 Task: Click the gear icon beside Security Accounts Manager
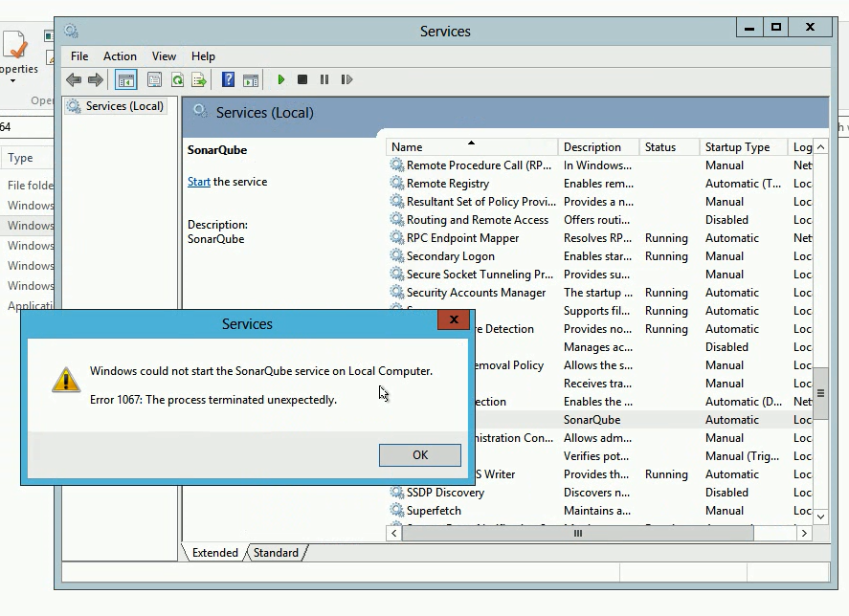click(x=397, y=293)
